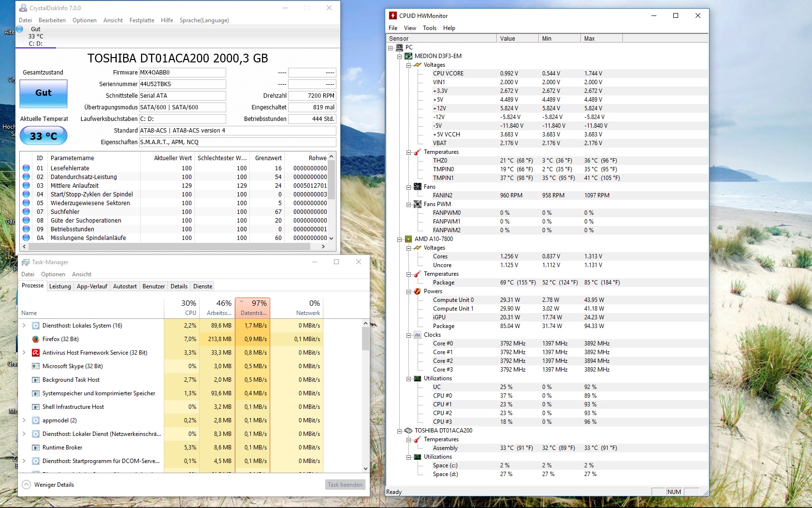812x508 pixels.
Task: Click the Voltages icon under MEDION D3F3-EM
Action: click(418, 65)
